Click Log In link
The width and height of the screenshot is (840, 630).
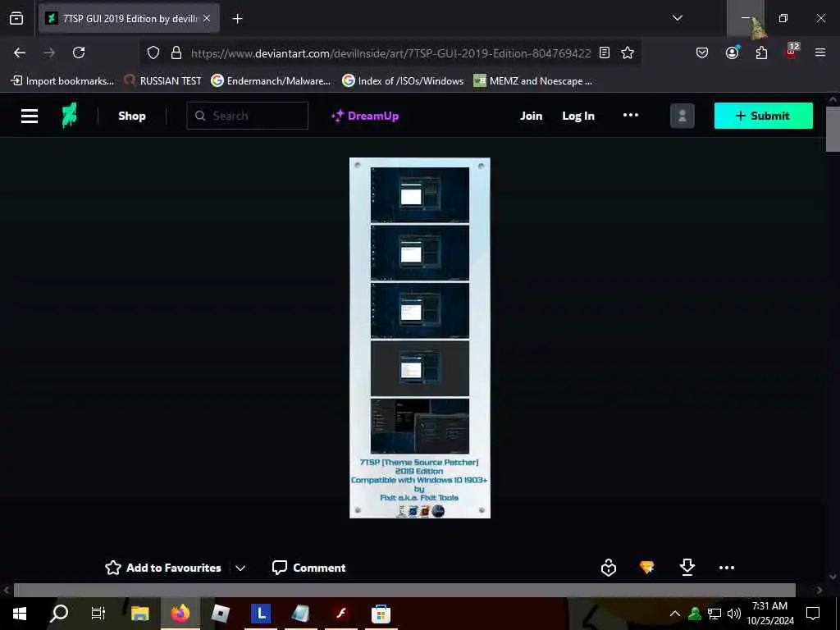[x=578, y=116]
